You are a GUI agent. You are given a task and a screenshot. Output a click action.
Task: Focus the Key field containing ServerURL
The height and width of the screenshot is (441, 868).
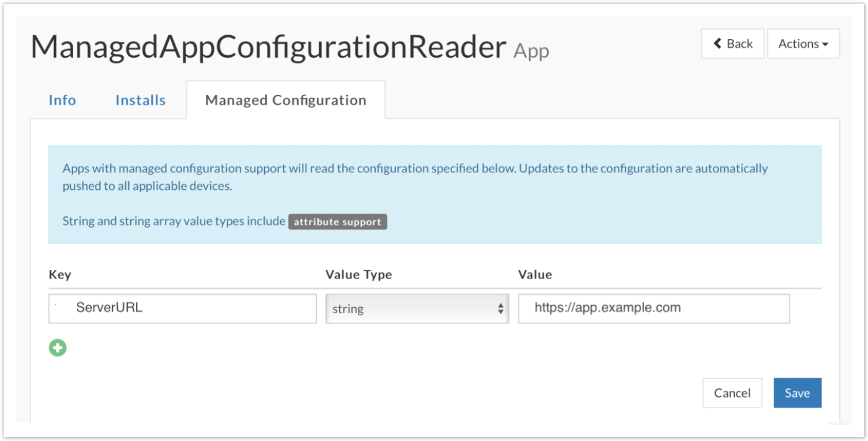point(182,308)
